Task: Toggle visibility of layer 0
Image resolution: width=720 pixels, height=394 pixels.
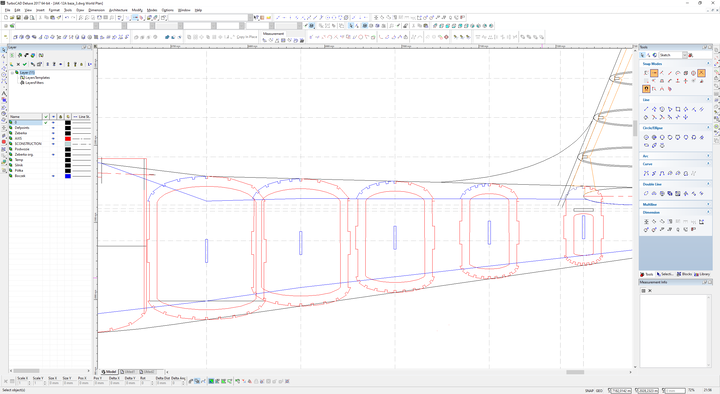Action: click(53, 123)
